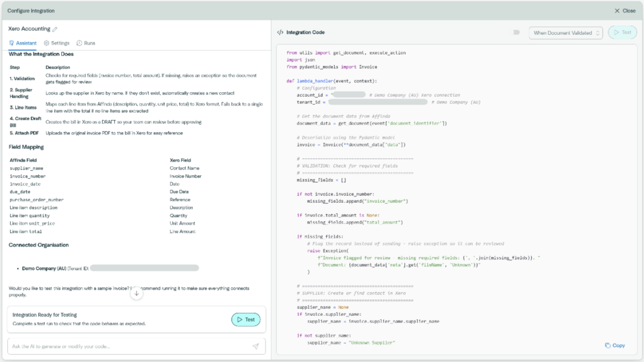Click the clock icon on Runs tab
644x362 pixels.
(79, 43)
